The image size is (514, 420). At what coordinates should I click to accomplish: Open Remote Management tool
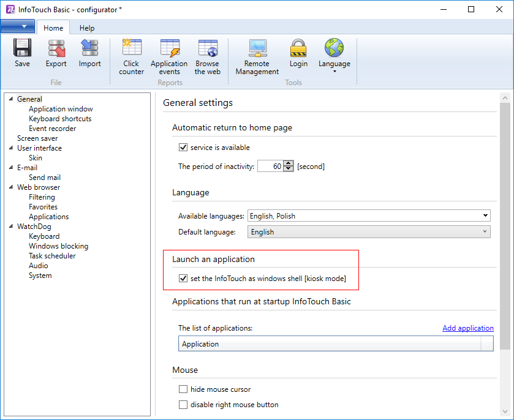[257, 57]
